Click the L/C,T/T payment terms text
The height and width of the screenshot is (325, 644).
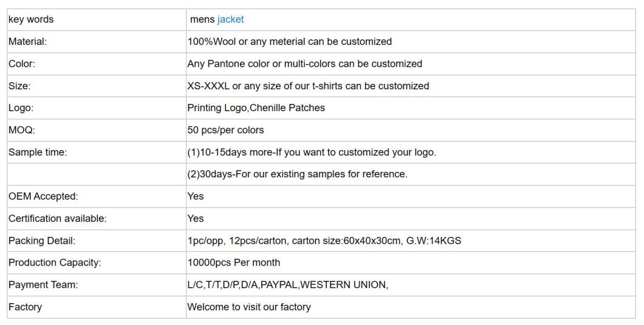(x=288, y=285)
